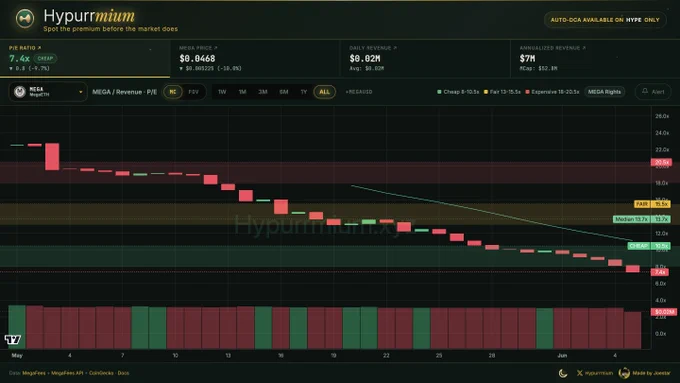Click the Expensive 18-20.5x legend item
The height and width of the screenshot is (383, 680).
(x=552, y=92)
